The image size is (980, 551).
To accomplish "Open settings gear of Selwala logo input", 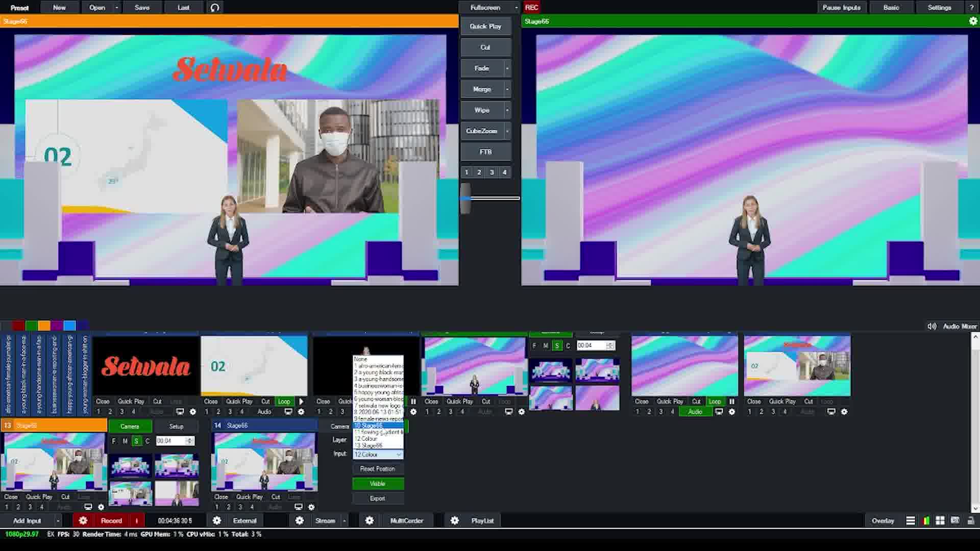I will click(193, 411).
